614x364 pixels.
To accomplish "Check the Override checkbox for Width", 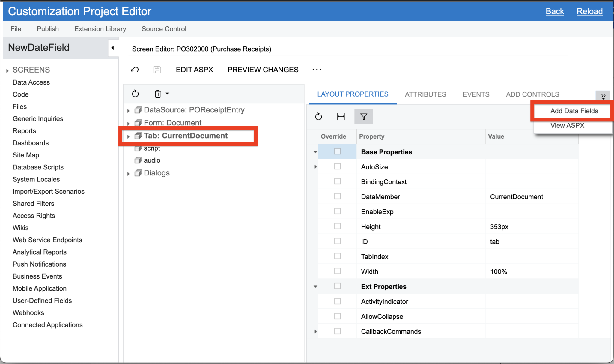I will [x=337, y=271].
